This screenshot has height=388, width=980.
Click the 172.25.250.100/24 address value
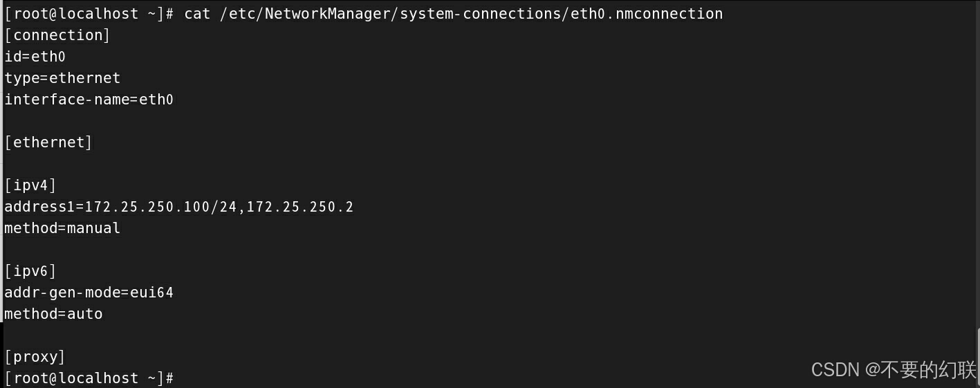160,207
